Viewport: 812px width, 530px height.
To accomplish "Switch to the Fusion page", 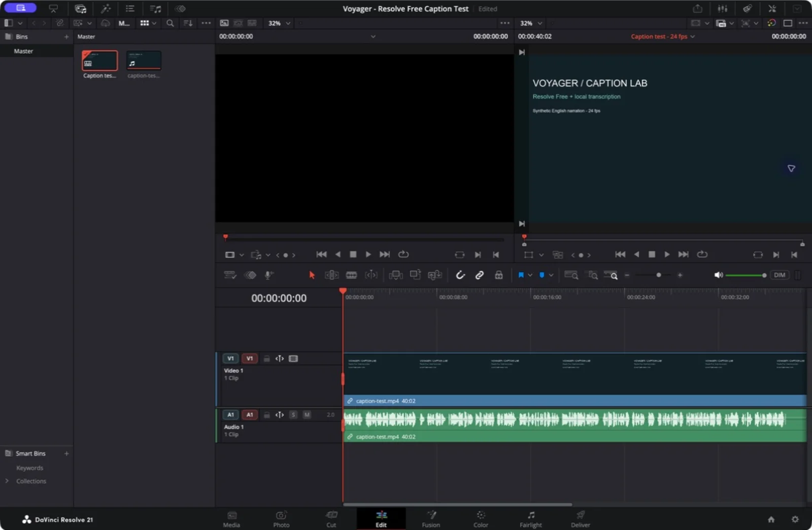I will click(431, 519).
